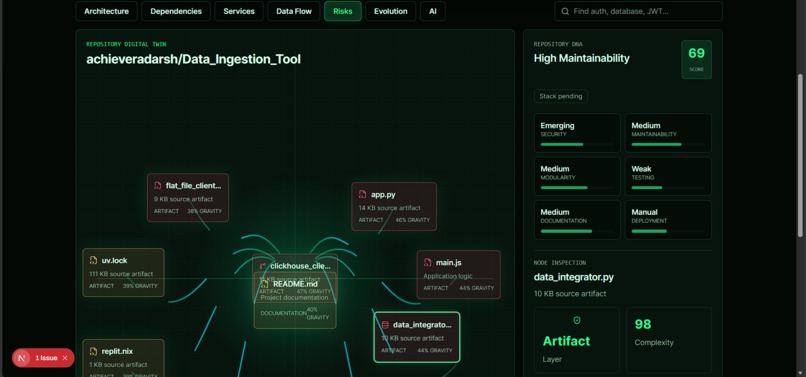The image size is (806, 377).
Task: Click the app.py file icon
Action: coord(362,194)
